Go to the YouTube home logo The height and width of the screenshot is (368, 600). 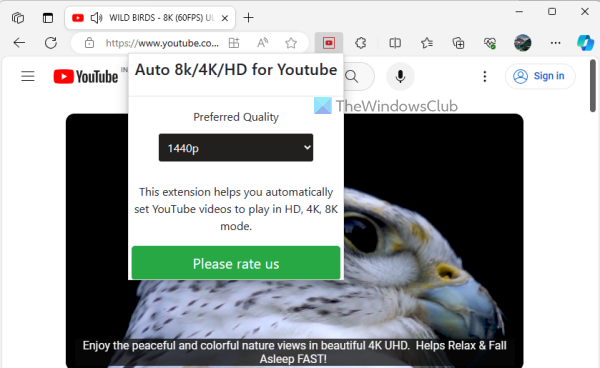(86, 77)
